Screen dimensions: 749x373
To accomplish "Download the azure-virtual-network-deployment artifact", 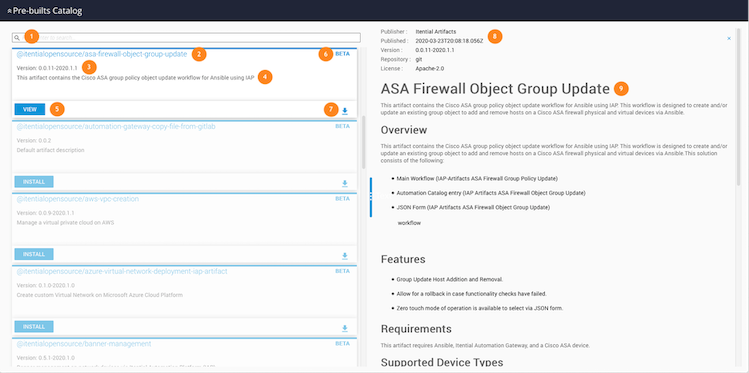I will [345, 328].
